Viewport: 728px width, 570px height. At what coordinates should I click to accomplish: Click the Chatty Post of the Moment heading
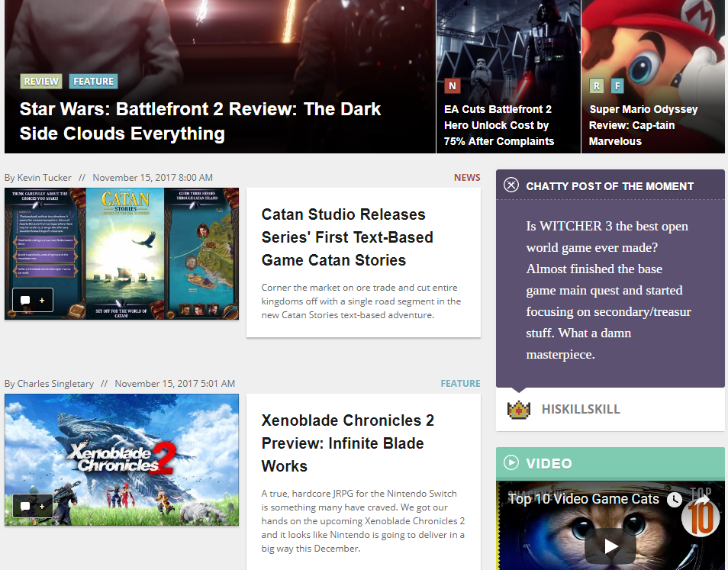tap(610, 186)
